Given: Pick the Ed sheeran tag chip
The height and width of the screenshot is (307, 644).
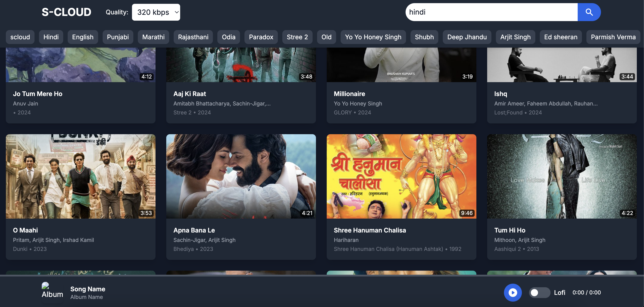Looking at the screenshot, I should (x=561, y=37).
